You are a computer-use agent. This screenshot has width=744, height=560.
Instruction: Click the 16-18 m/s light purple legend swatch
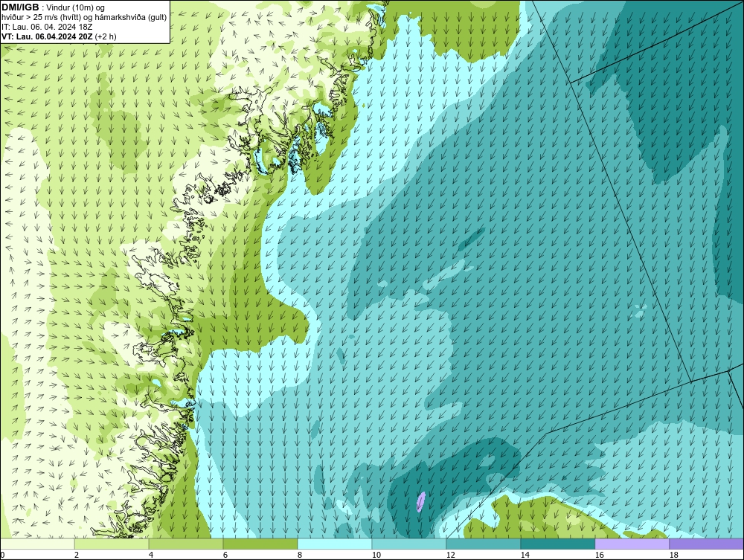pyautogui.click(x=632, y=544)
